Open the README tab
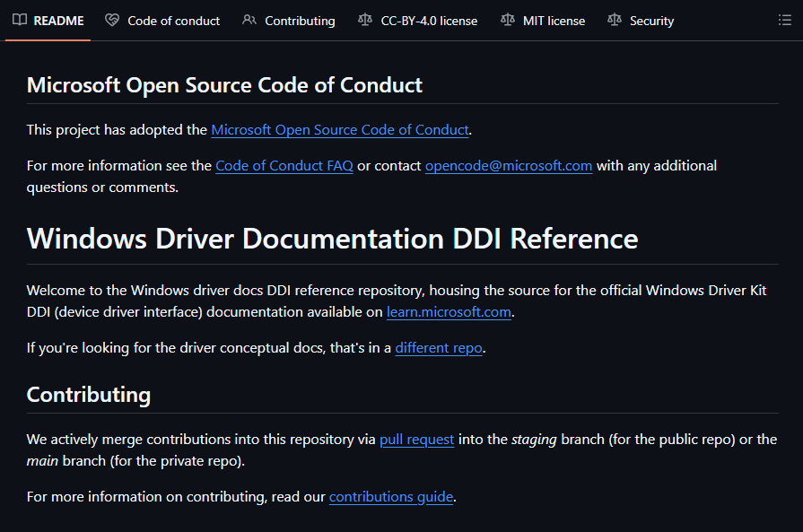Viewport: 803px width, 532px height. pos(48,21)
